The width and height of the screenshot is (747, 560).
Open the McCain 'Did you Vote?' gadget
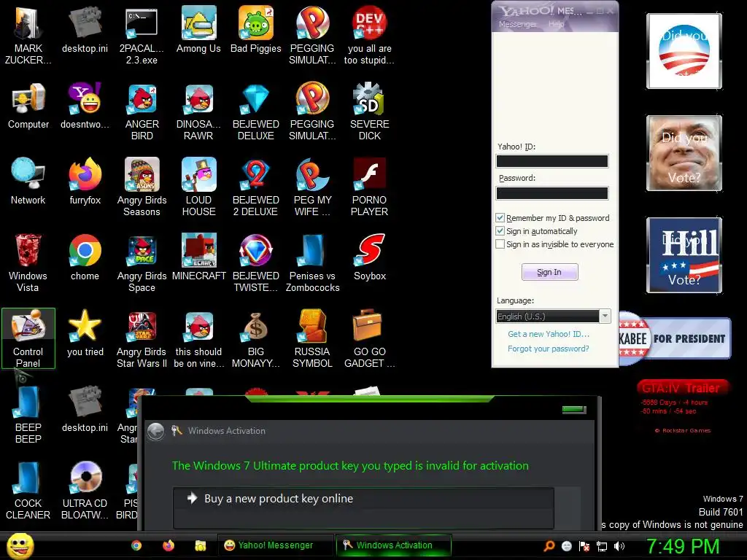pos(684,153)
